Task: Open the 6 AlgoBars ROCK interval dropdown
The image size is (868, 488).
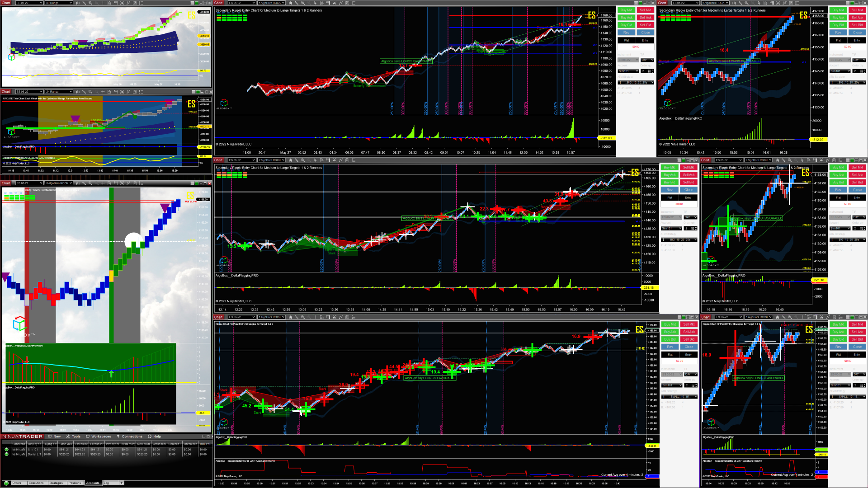Action: pos(58,183)
